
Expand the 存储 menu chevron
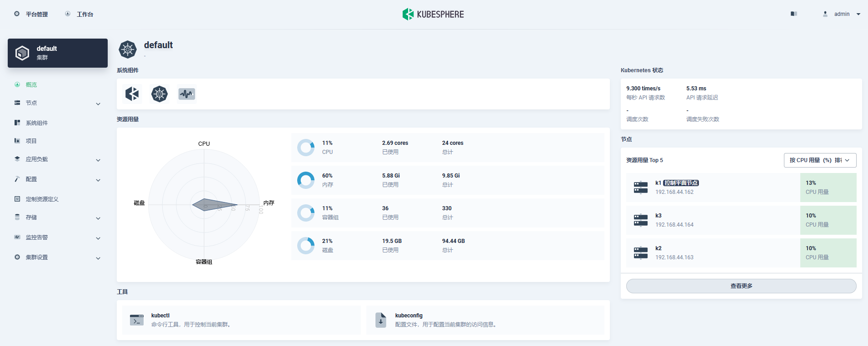(98, 218)
